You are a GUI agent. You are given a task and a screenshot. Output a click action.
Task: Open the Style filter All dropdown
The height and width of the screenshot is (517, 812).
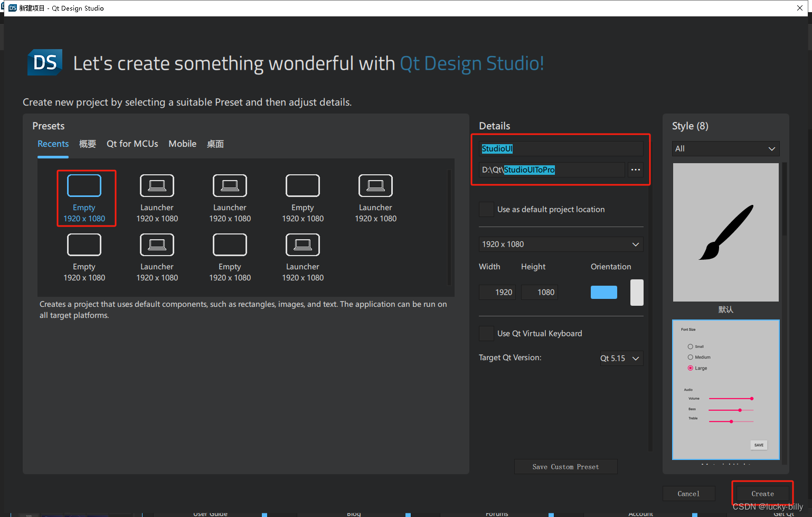pyautogui.click(x=726, y=149)
